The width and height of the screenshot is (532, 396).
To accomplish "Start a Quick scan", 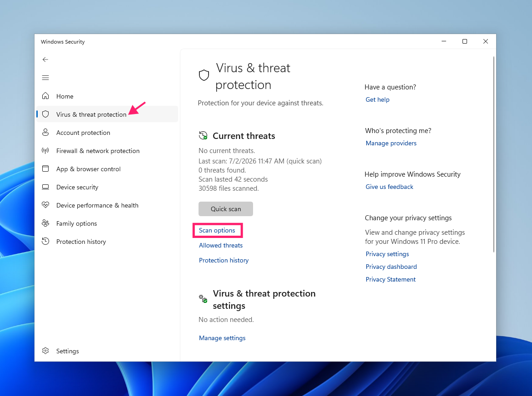I will point(226,209).
